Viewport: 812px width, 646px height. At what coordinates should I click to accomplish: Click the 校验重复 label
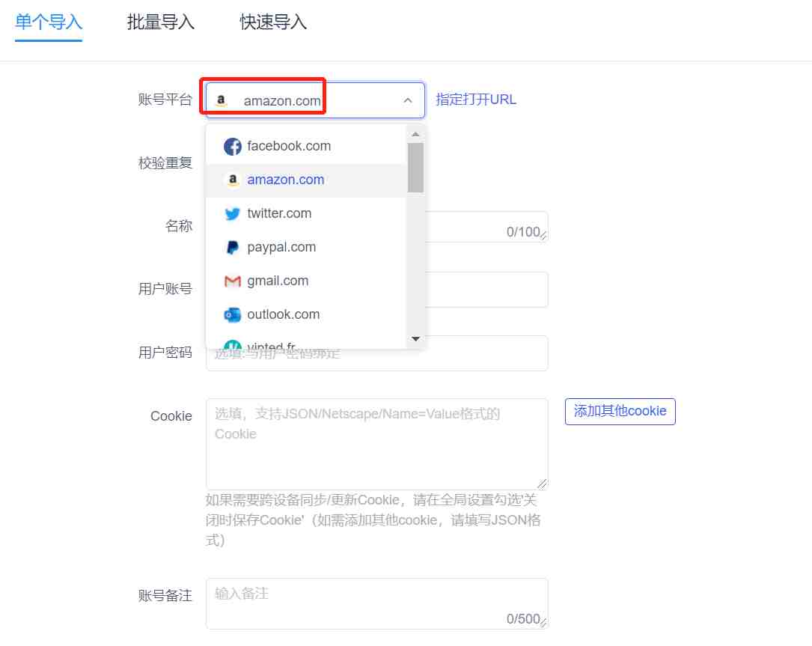pyautogui.click(x=165, y=163)
